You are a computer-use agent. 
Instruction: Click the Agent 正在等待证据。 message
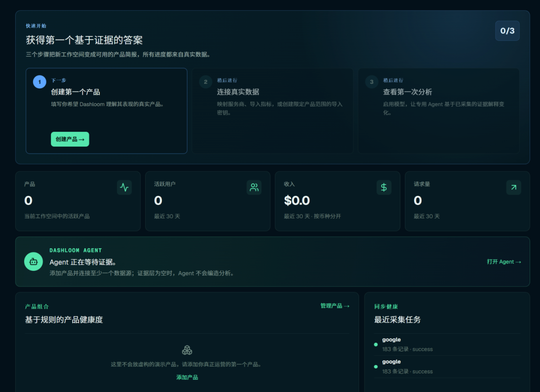[82, 262]
